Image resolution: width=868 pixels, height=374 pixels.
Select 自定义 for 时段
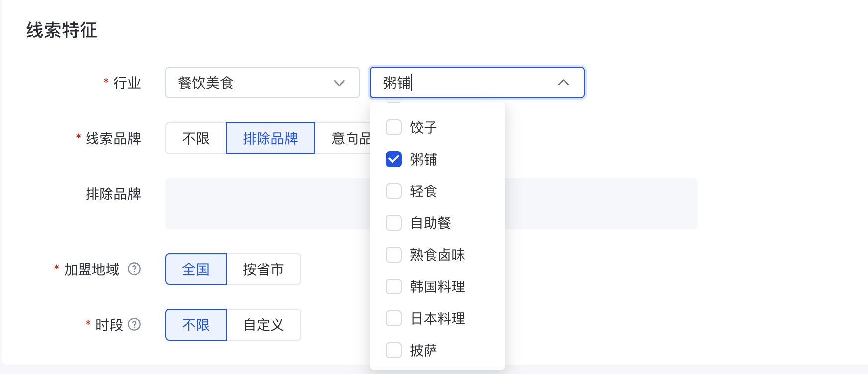pyautogui.click(x=263, y=325)
